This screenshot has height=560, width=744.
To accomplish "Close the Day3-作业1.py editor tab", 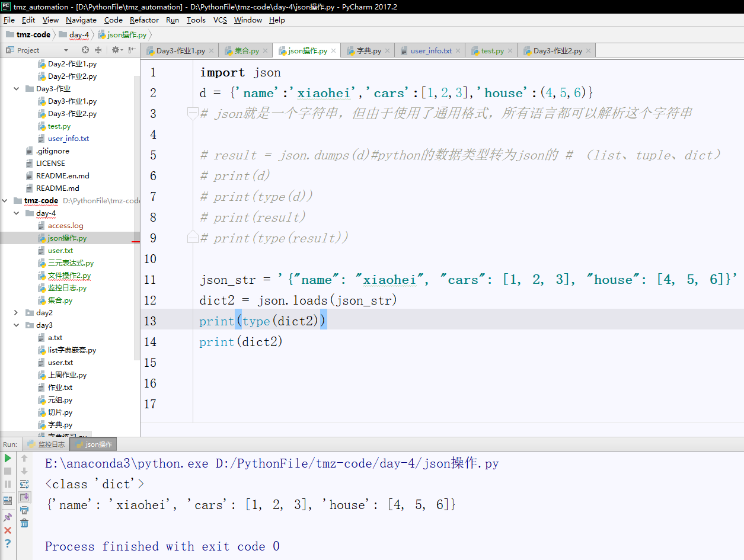I will coord(211,51).
